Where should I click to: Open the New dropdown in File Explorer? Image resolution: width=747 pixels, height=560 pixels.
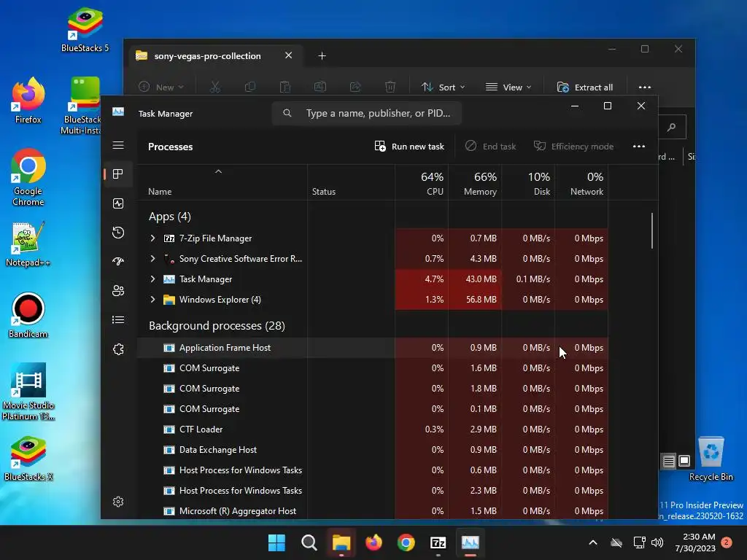161,87
